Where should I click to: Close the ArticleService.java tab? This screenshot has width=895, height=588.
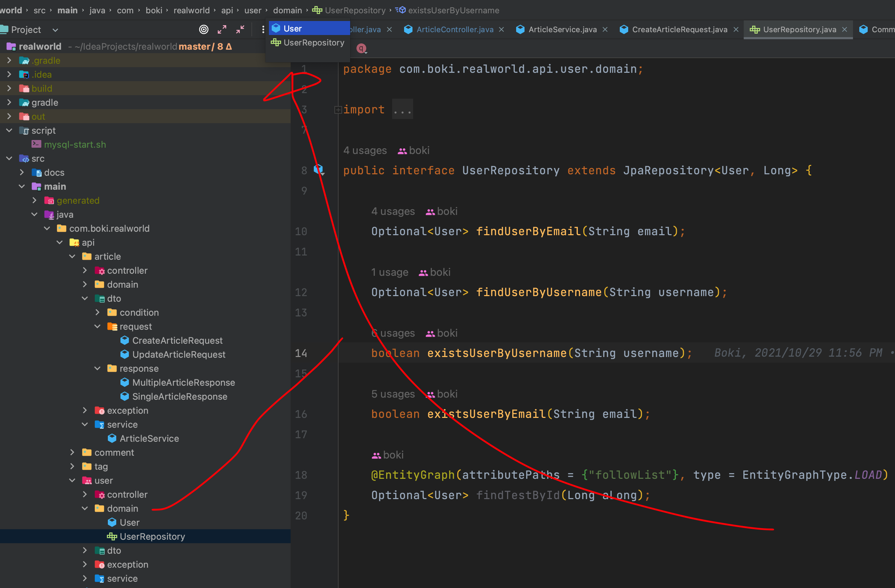tap(605, 29)
